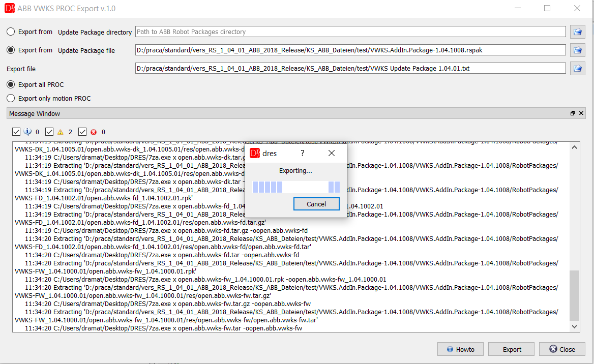Float the Message Window panel
594x364 pixels.
(573, 113)
